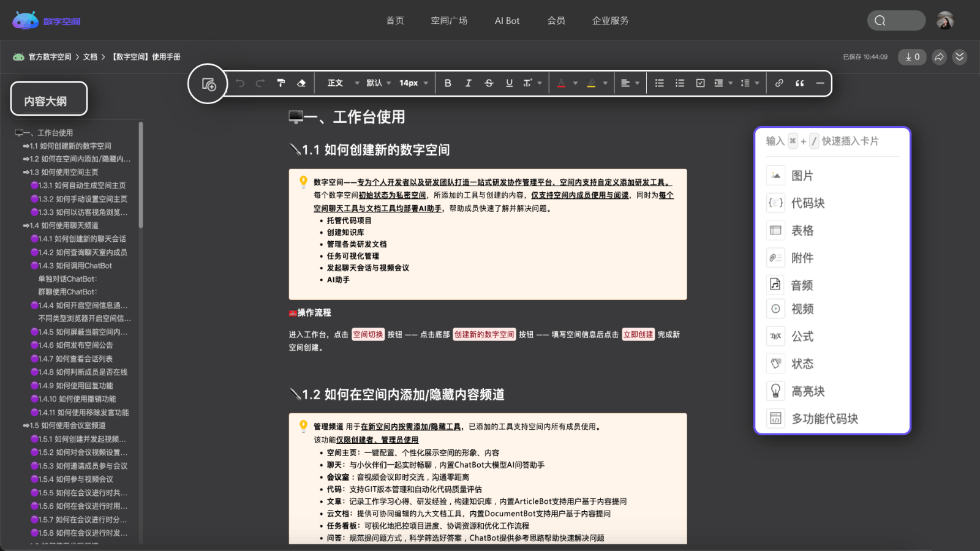The width and height of the screenshot is (980, 551).
Task: Click the 立即创建 button in the document
Action: coord(638,334)
